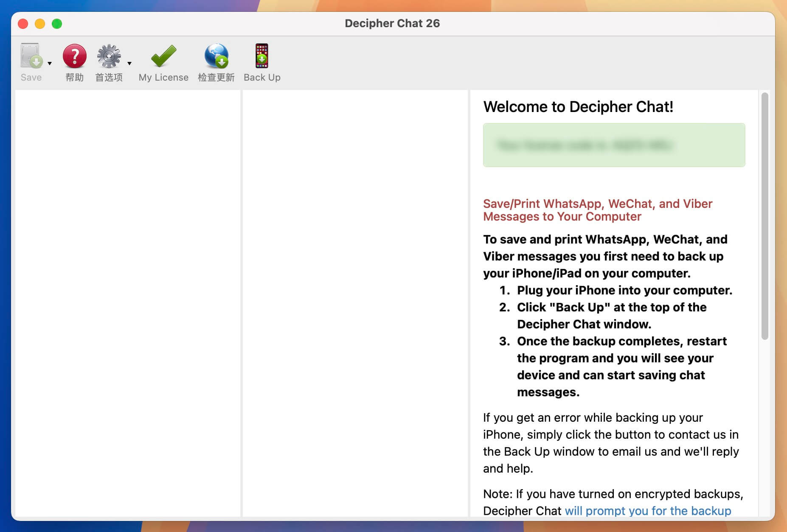Open the gear preferences icon
The width and height of the screenshot is (787, 532).
pos(109,56)
